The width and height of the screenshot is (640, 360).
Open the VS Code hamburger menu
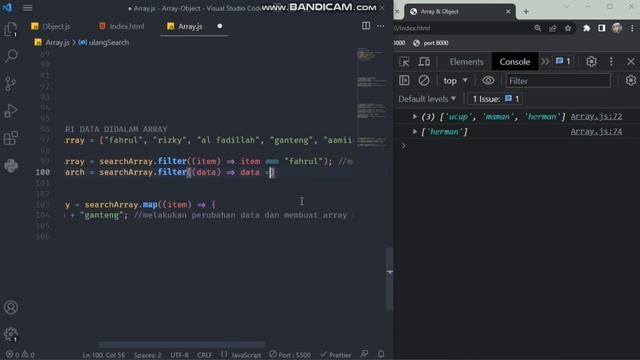click(27, 8)
